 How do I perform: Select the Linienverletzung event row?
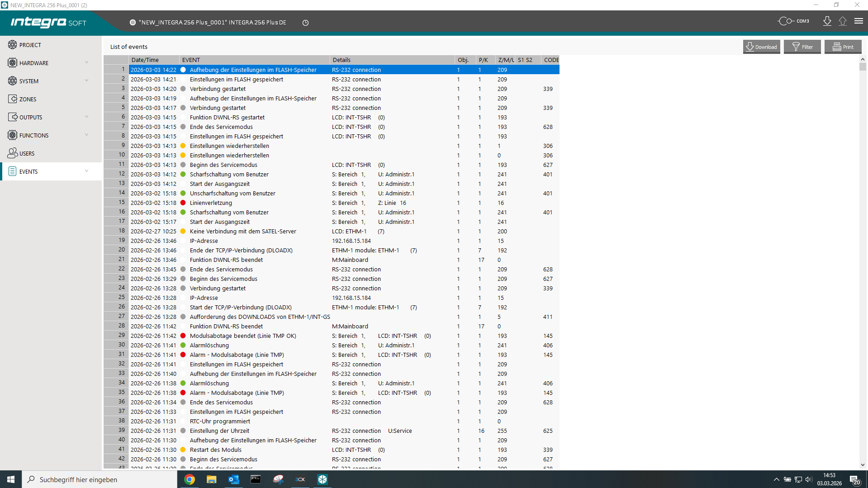point(211,203)
